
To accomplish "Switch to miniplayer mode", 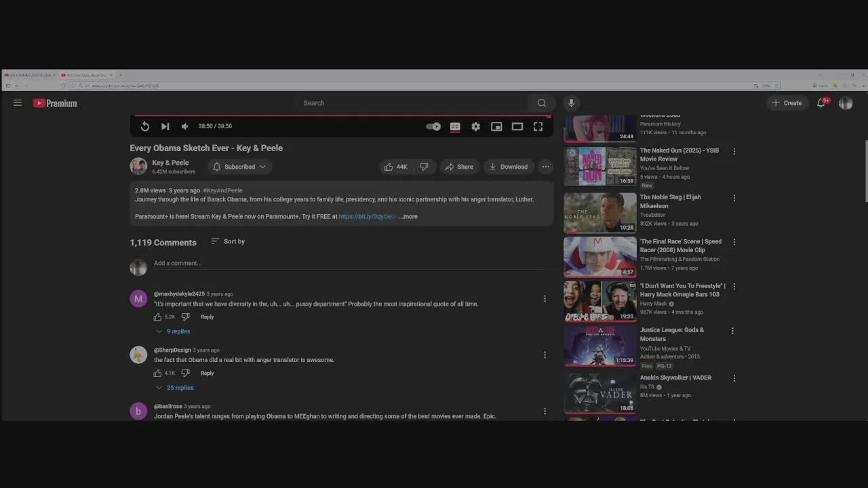I will point(496,127).
